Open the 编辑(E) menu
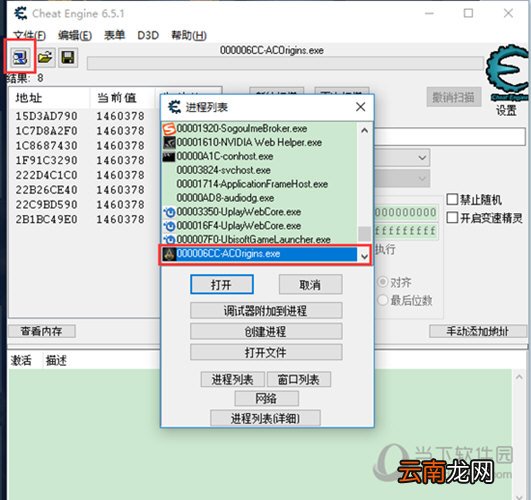Screen dimensions: 531x500 tap(75, 35)
